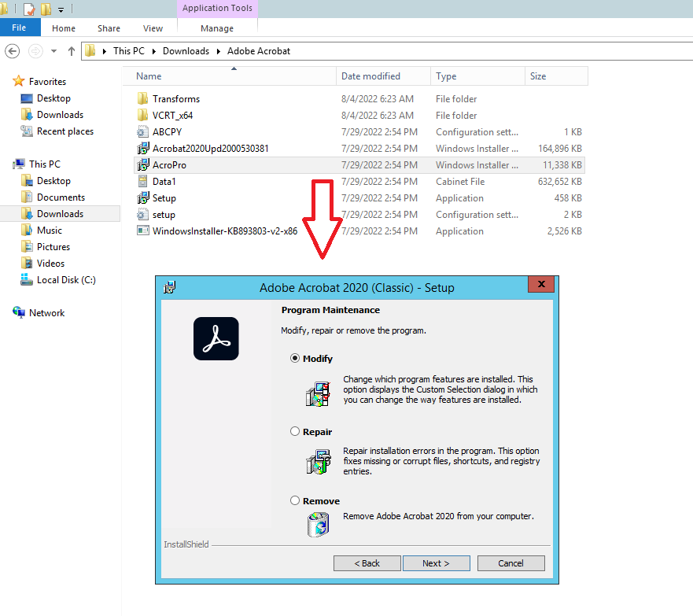Click the New folder quick access icon
The image size is (693, 616).
pos(46,9)
